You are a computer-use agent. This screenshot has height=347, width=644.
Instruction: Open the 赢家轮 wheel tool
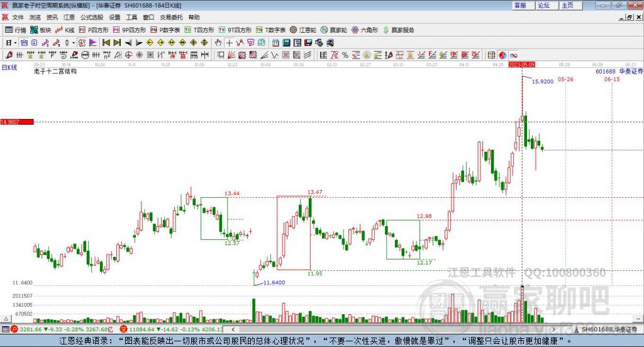334,30
